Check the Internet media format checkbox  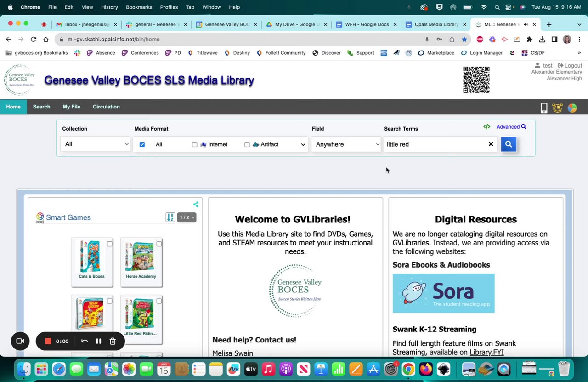point(194,144)
